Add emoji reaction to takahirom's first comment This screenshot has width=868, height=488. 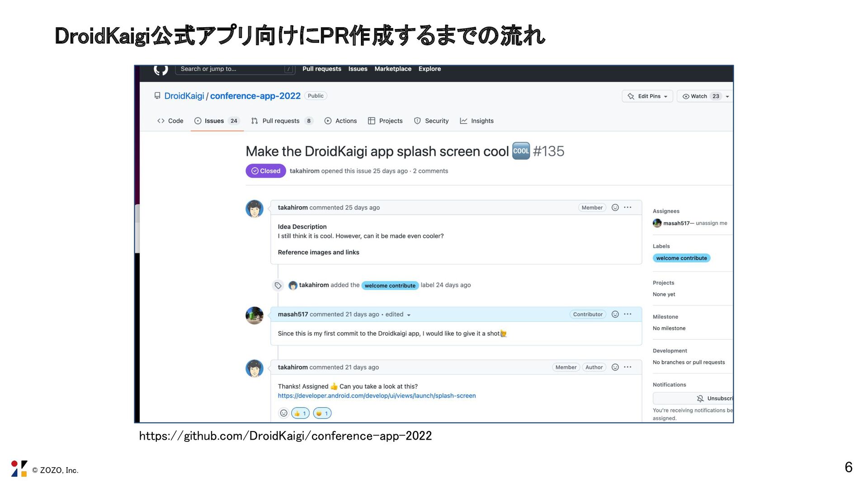coord(615,207)
